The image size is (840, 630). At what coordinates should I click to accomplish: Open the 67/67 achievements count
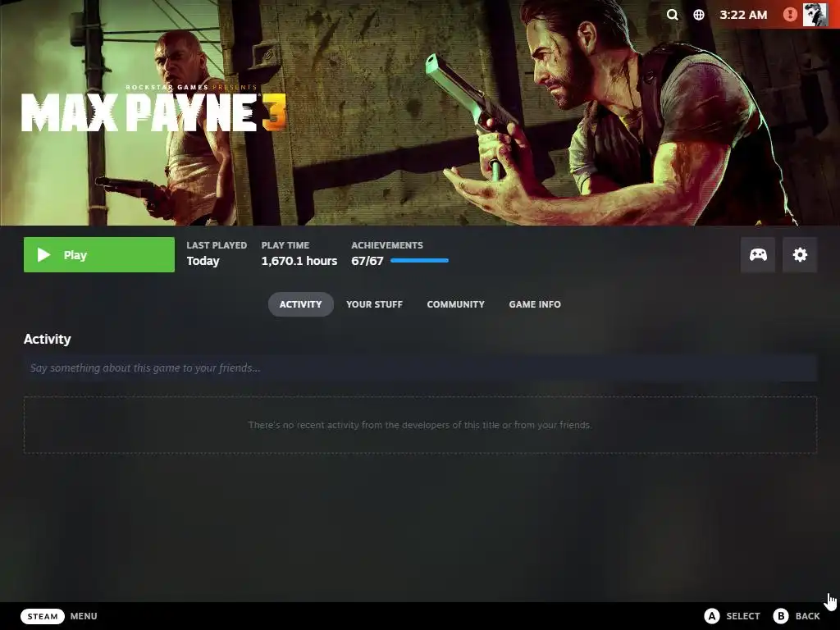(x=367, y=261)
